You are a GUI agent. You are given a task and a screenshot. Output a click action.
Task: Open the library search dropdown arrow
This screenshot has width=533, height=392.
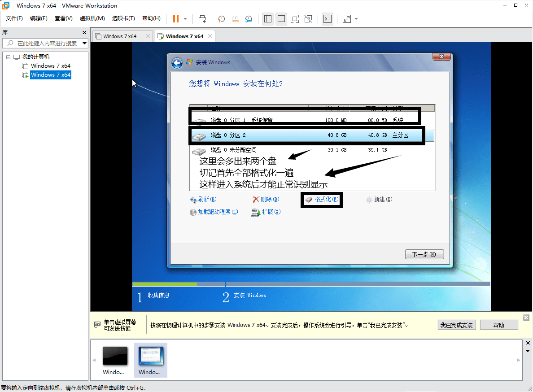[x=85, y=43]
